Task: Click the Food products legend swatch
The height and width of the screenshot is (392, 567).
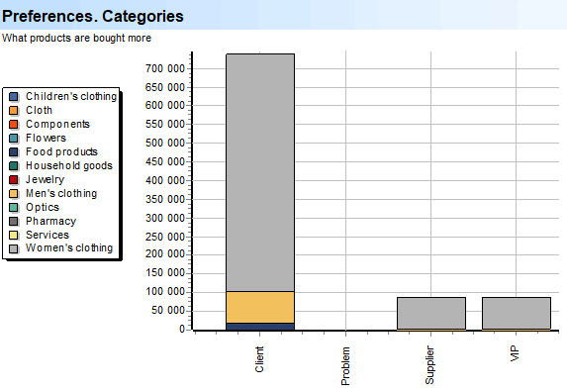Action: pos(14,151)
